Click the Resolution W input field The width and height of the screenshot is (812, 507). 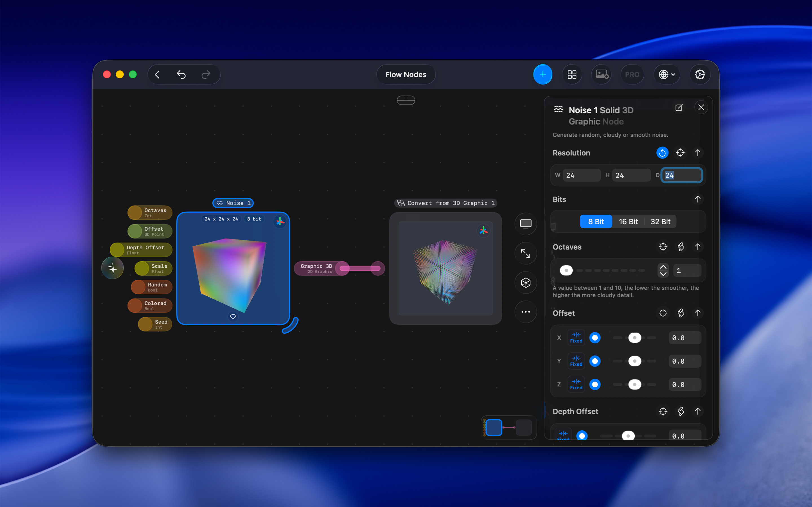pos(581,175)
